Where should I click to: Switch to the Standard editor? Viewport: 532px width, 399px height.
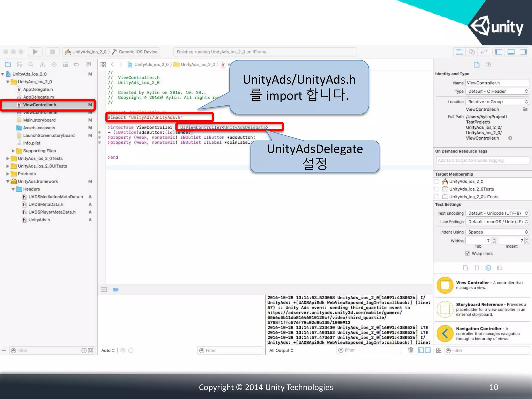pyautogui.click(x=459, y=52)
